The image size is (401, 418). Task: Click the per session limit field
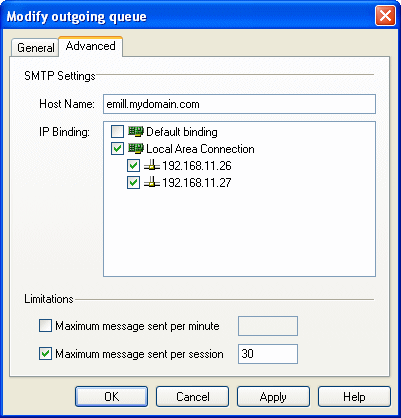pyautogui.click(x=268, y=354)
